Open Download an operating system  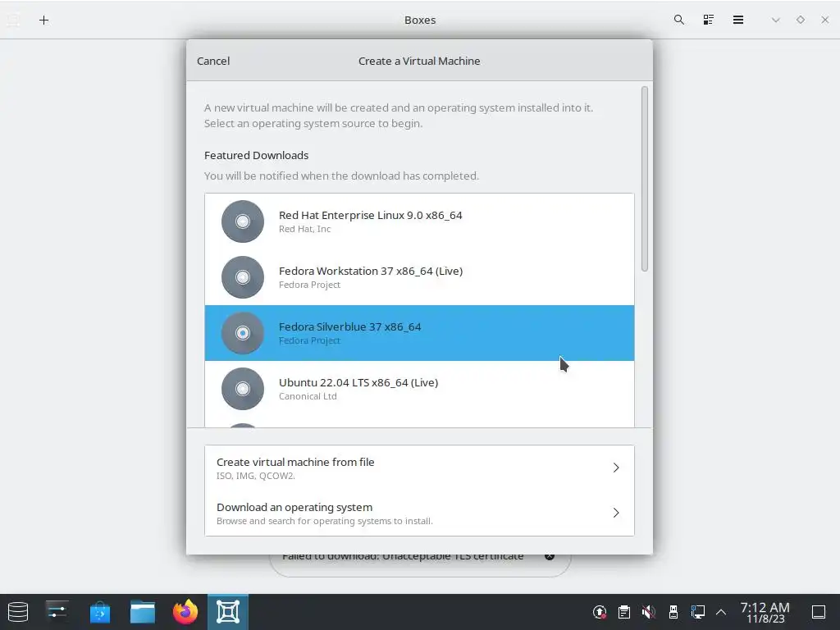coord(419,514)
